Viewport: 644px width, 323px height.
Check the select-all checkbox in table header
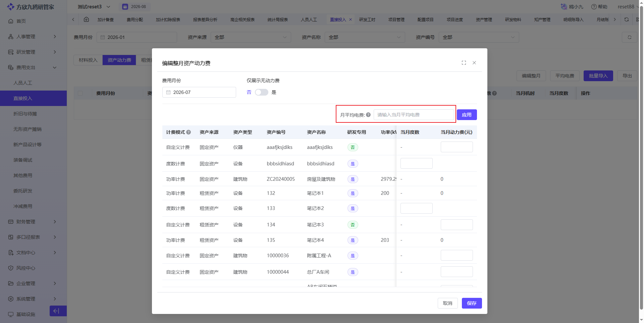click(x=80, y=93)
